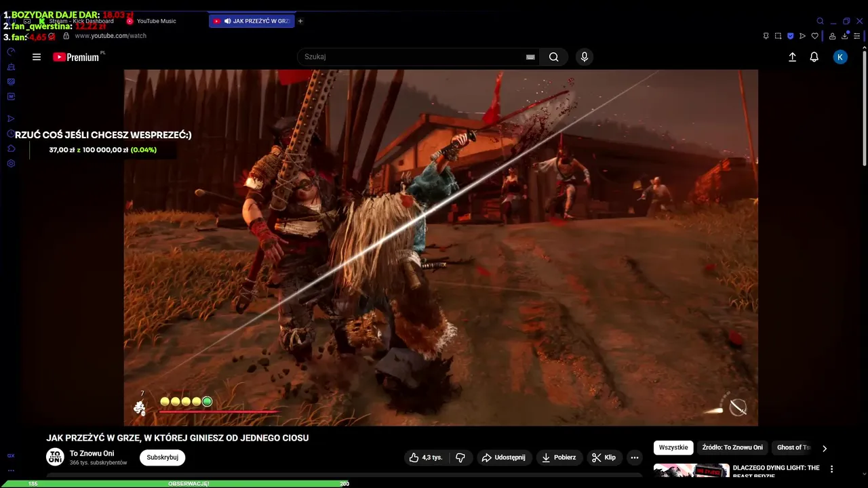Open the To Znowu Oni channel name link
Viewport: 868px width, 488px height.
[x=92, y=453]
